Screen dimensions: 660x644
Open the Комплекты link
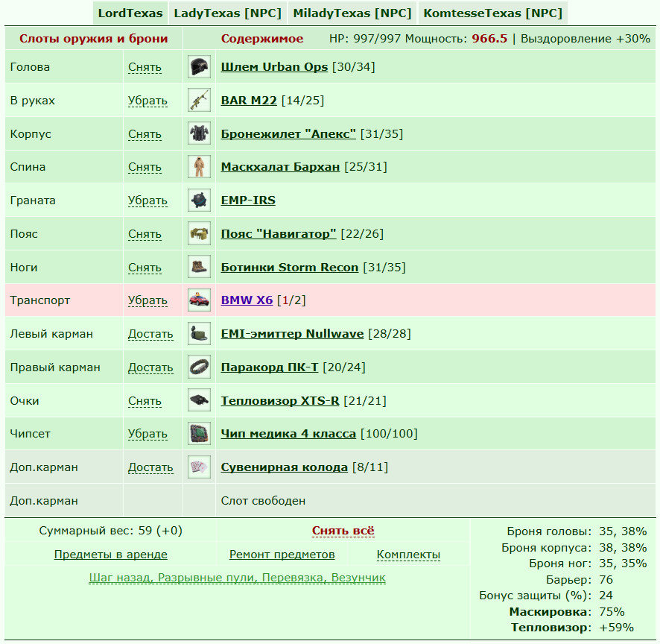408,555
